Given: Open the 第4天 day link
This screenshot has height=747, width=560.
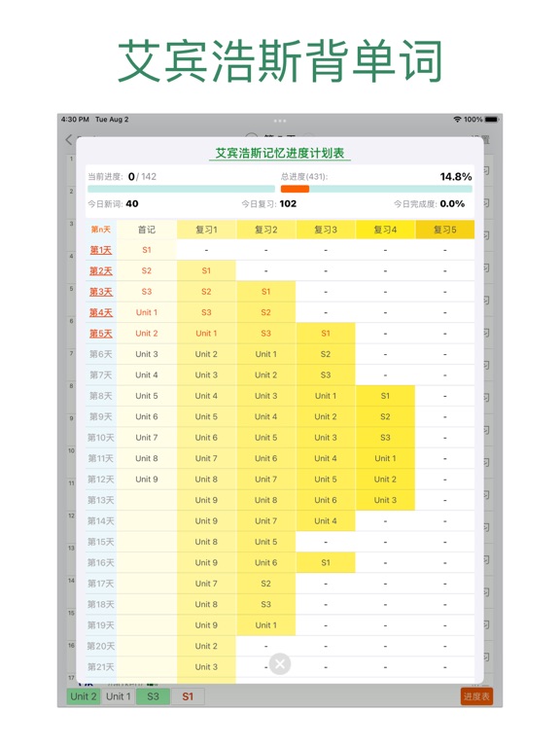Looking at the screenshot, I should [101, 312].
